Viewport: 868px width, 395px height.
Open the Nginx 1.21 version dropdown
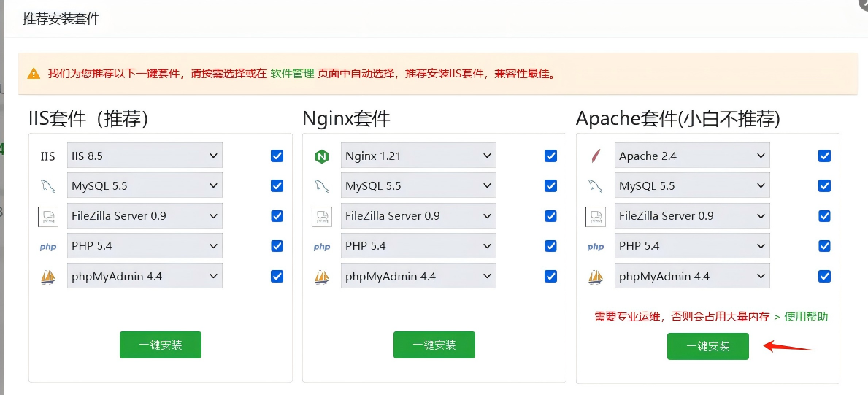click(418, 156)
